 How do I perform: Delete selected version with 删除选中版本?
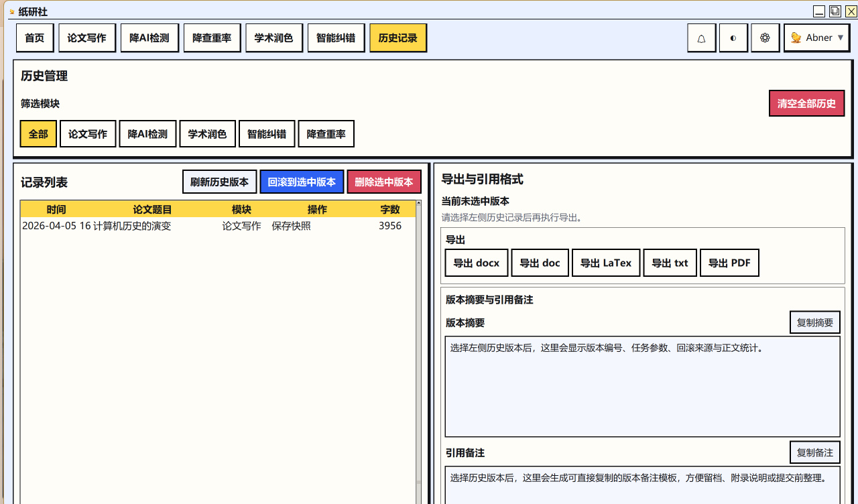click(383, 182)
